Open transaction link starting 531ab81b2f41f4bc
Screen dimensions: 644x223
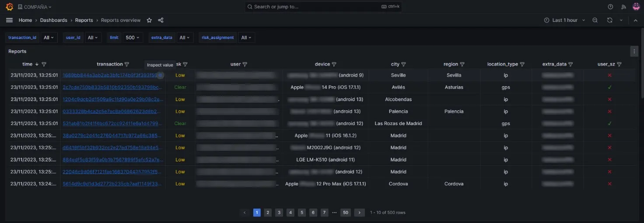(113, 123)
